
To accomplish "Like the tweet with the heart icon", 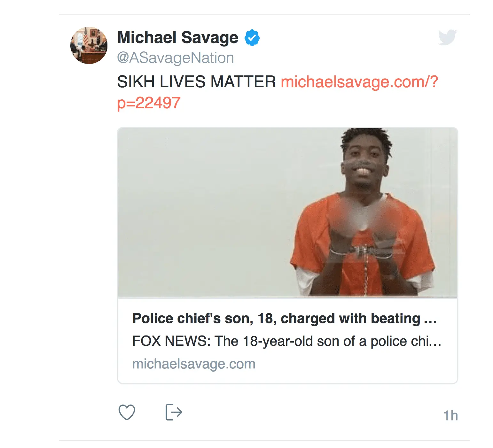I will point(127,412).
